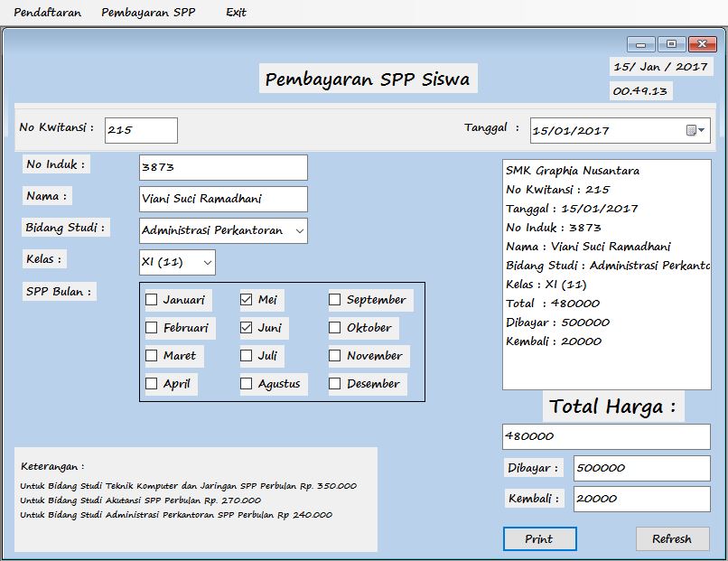Screen dimensions: 728x561
Task: Uncheck the Juni month box
Action: [248, 328]
